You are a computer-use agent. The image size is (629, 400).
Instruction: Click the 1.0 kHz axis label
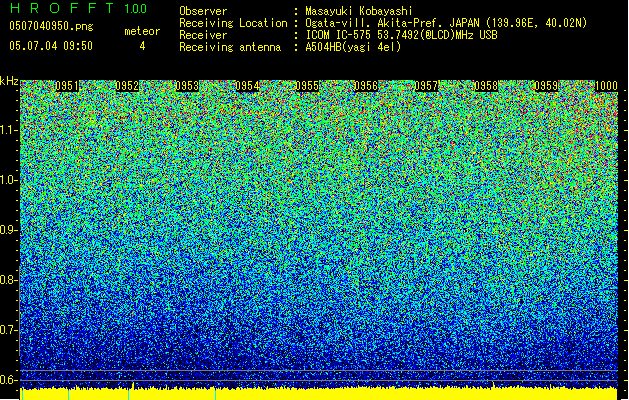[x=9, y=180]
